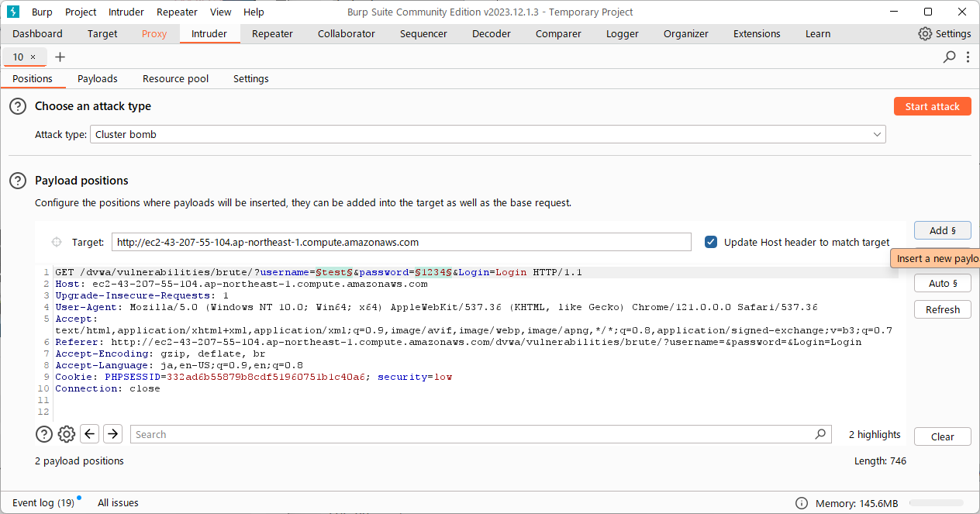Open the View menu

(220, 12)
